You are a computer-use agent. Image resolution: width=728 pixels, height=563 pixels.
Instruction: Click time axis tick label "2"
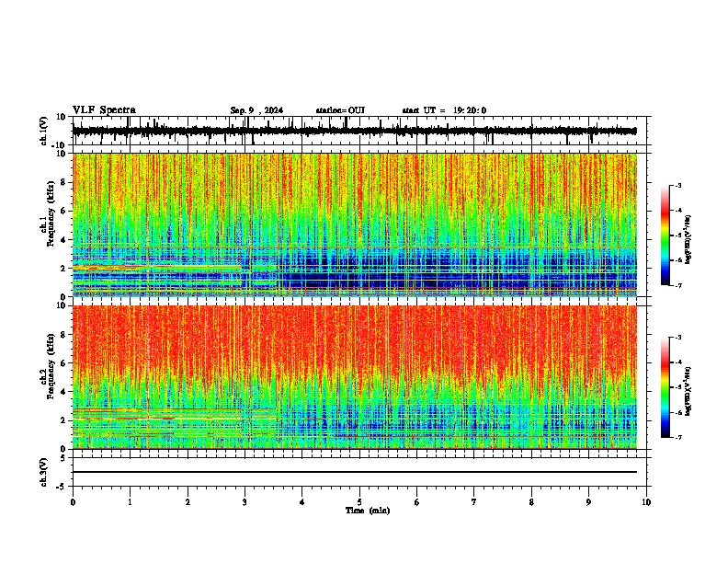pyautogui.click(x=188, y=502)
